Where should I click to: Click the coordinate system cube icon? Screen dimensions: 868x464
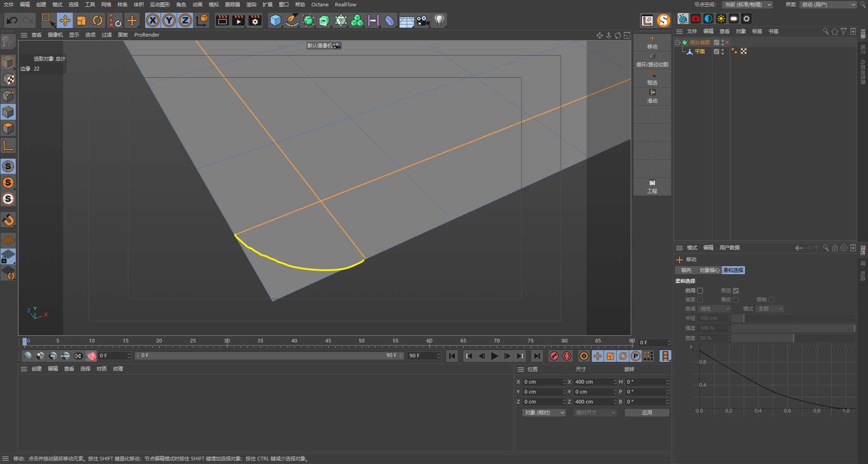202,20
